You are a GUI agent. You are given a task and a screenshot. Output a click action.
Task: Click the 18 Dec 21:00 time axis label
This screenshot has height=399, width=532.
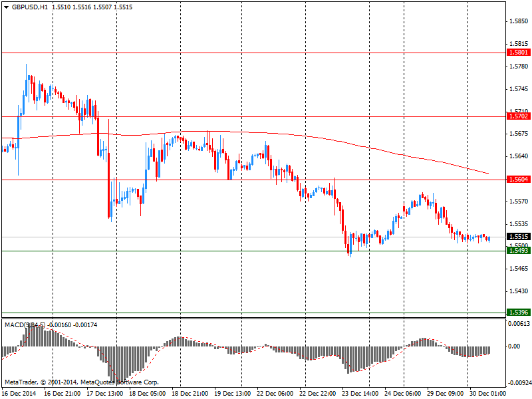coord(190,393)
